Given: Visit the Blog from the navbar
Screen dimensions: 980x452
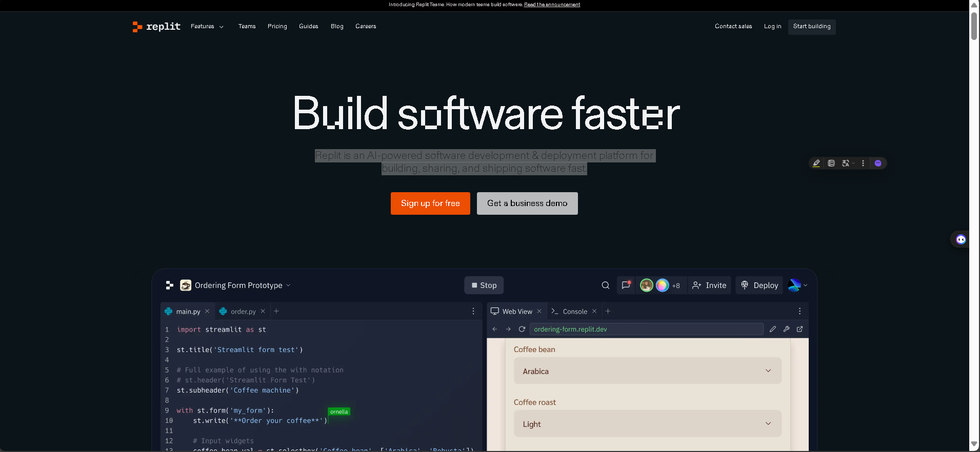Looking at the screenshot, I should [x=337, y=27].
